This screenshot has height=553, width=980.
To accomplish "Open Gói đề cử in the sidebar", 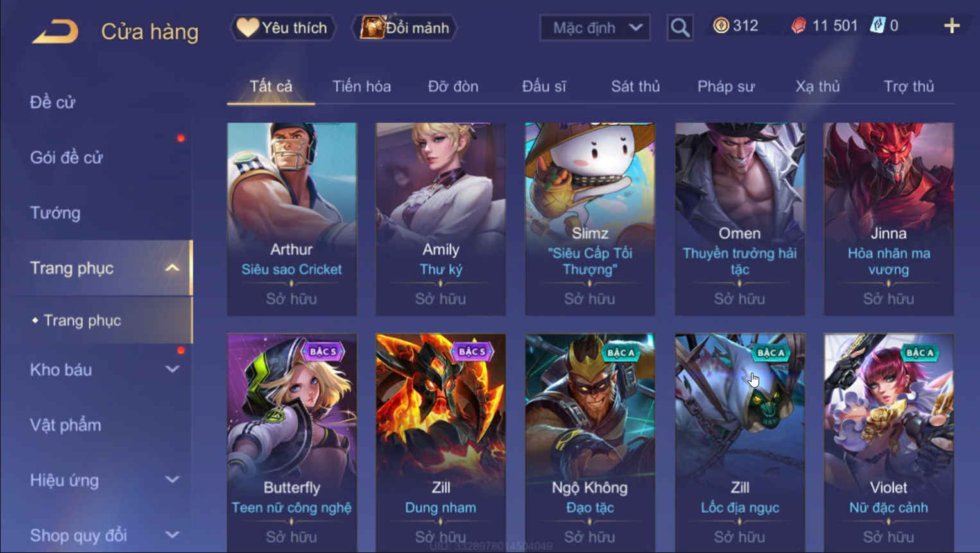I will [66, 157].
